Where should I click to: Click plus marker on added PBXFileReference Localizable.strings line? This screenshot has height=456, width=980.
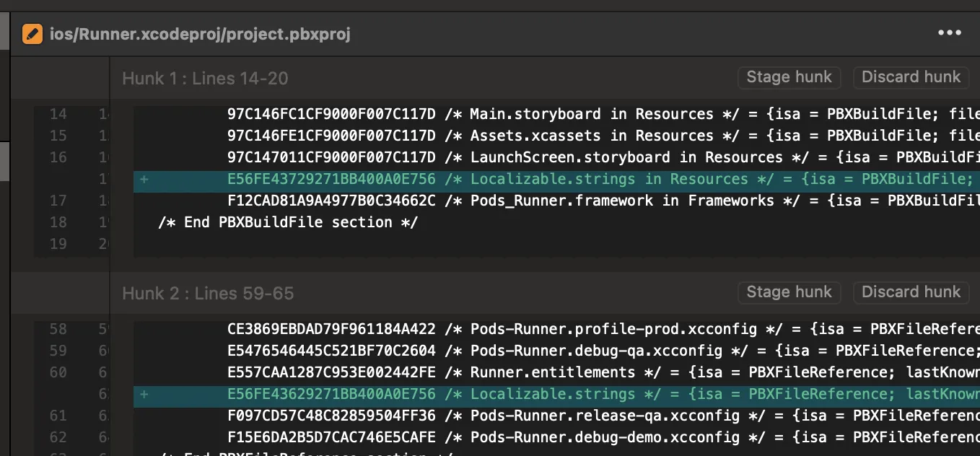pyautogui.click(x=144, y=395)
